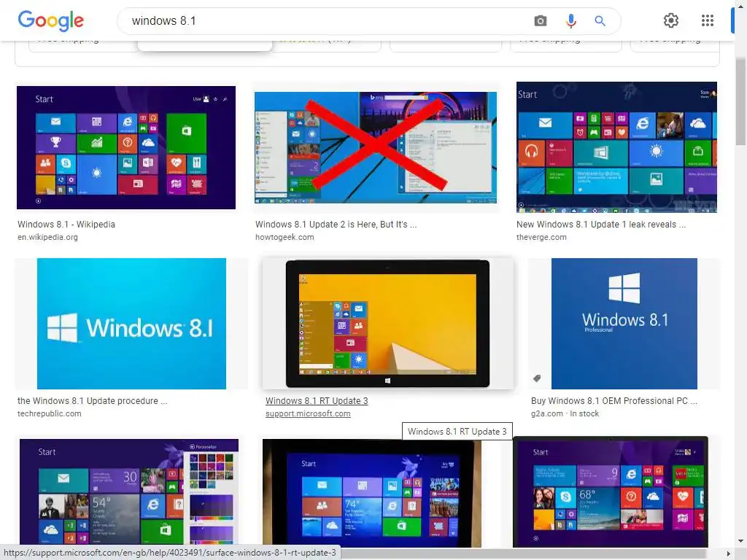The height and width of the screenshot is (560, 747).
Task: Click the magnifier search button
Action: pyautogui.click(x=600, y=21)
